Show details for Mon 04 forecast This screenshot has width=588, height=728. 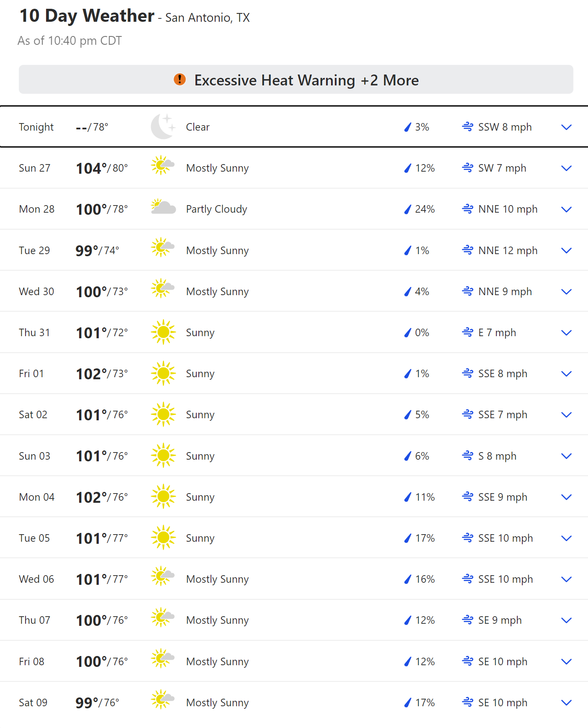pos(566,497)
